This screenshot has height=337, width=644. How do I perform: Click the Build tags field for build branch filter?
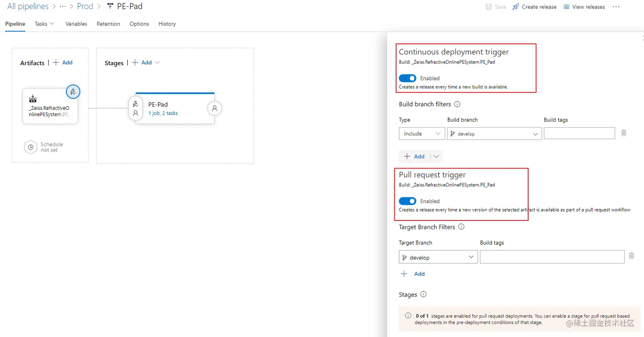pyautogui.click(x=579, y=133)
